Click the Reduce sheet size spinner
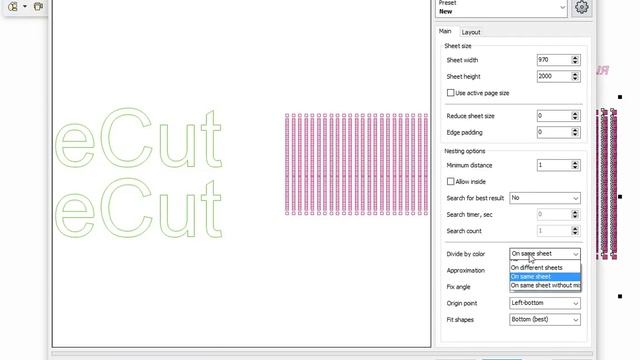 tap(575, 116)
